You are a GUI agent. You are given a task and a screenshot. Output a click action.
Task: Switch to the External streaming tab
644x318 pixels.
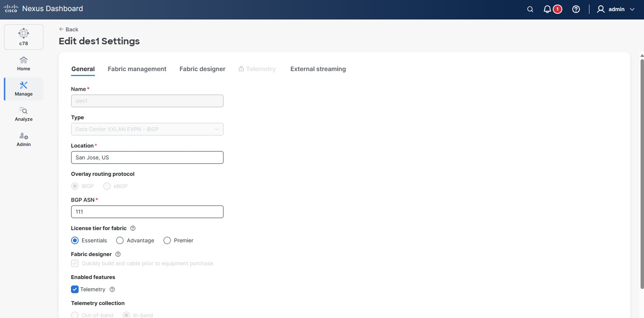tap(318, 69)
